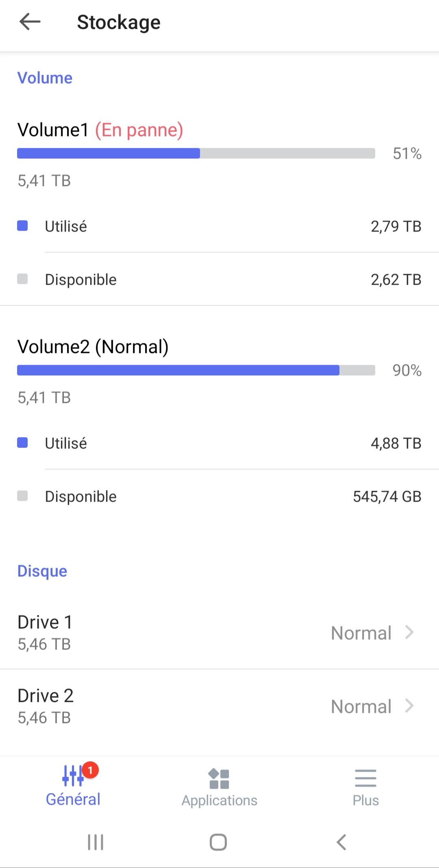The width and height of the screenshot is (439, 868).
Task: Expand Drive 1 details chevron
Action: coord(409,632)
